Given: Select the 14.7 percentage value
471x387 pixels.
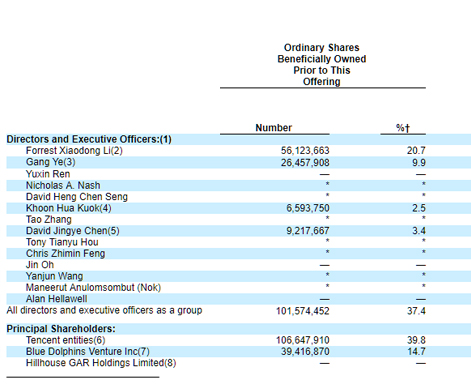Looking at the screenshot, I should click(416, 351).
